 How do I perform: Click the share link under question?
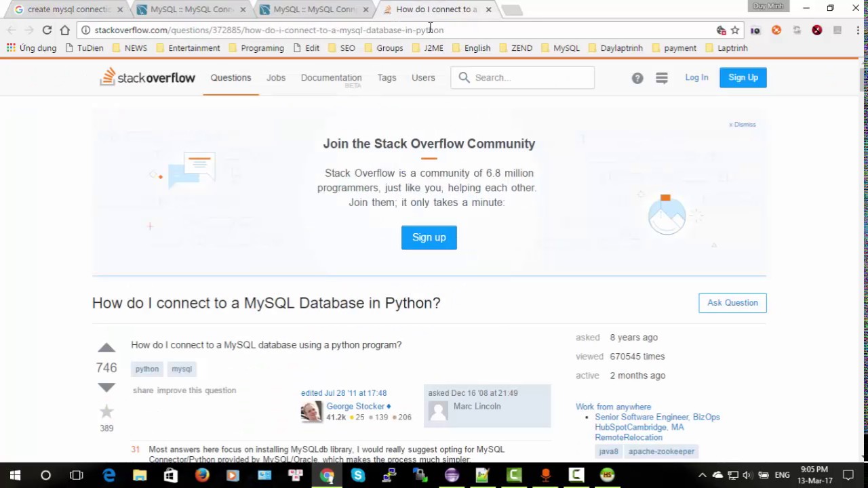pyautogui.click(x=143, y=390)
